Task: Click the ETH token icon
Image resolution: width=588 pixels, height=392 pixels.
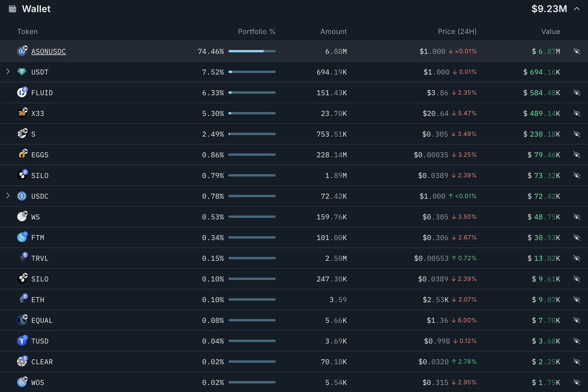Action: (x=22, y=299)
